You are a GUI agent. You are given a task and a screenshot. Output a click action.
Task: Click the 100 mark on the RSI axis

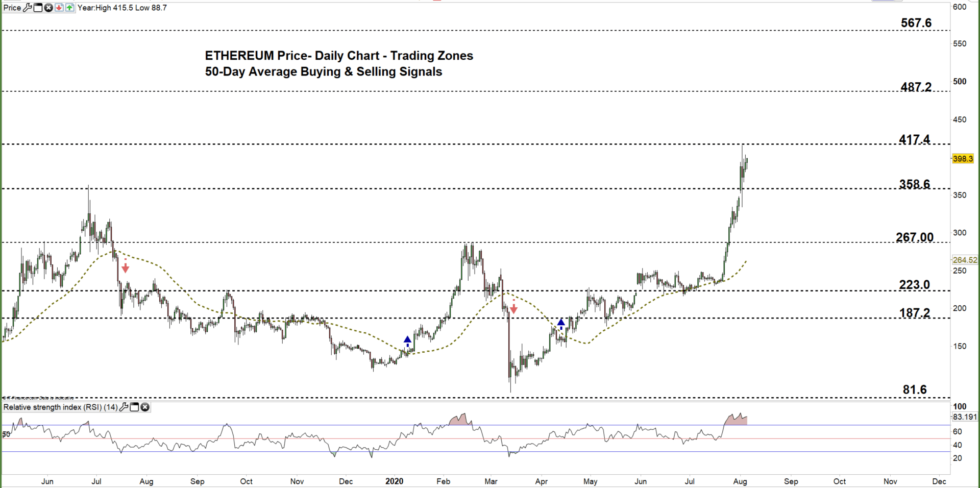(x=960, y=407)
